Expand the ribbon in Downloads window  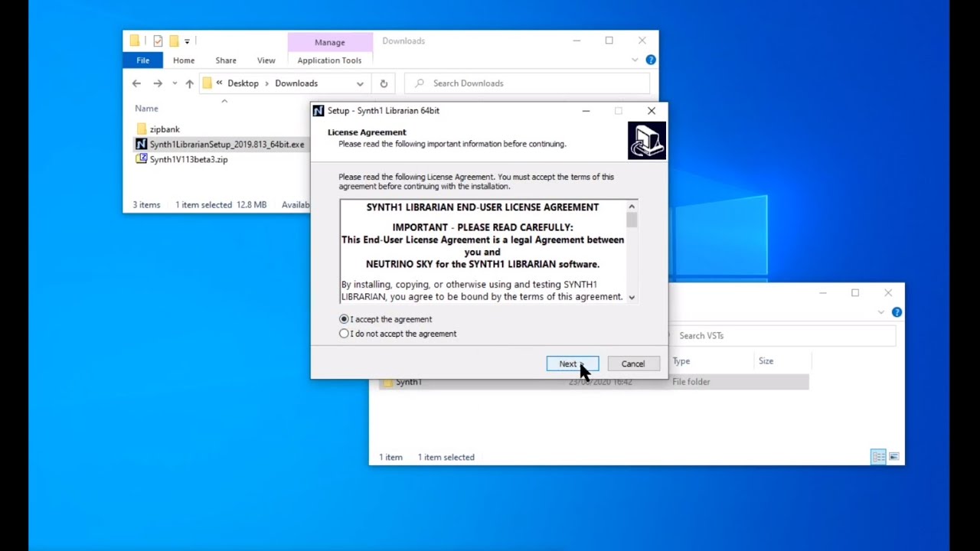click(x=635, y=60)
